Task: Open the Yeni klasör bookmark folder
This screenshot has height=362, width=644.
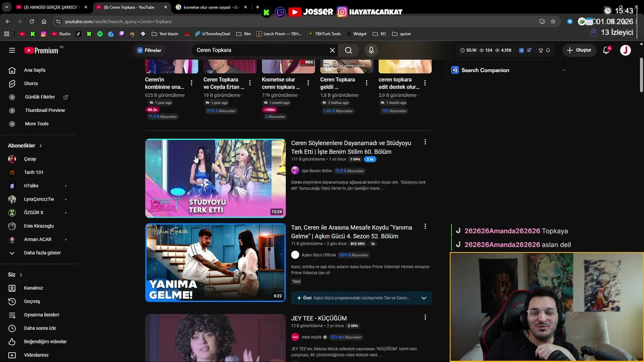Action: pyautogui.click(x=165, y=34)
